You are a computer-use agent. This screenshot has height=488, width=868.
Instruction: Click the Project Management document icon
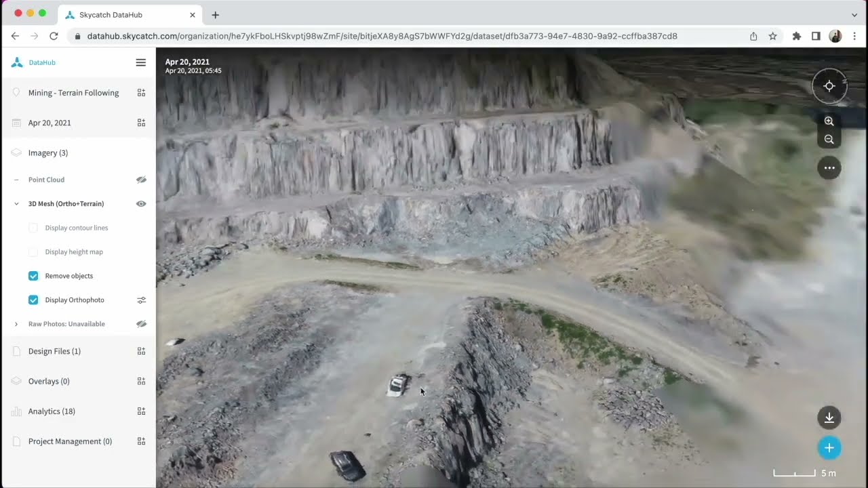click(16, 441)
